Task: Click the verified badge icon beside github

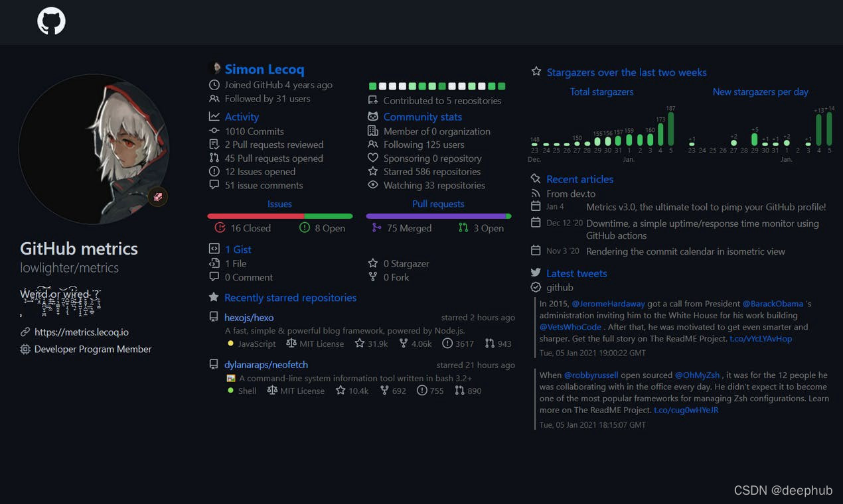Action: click(x=536, y=287)
